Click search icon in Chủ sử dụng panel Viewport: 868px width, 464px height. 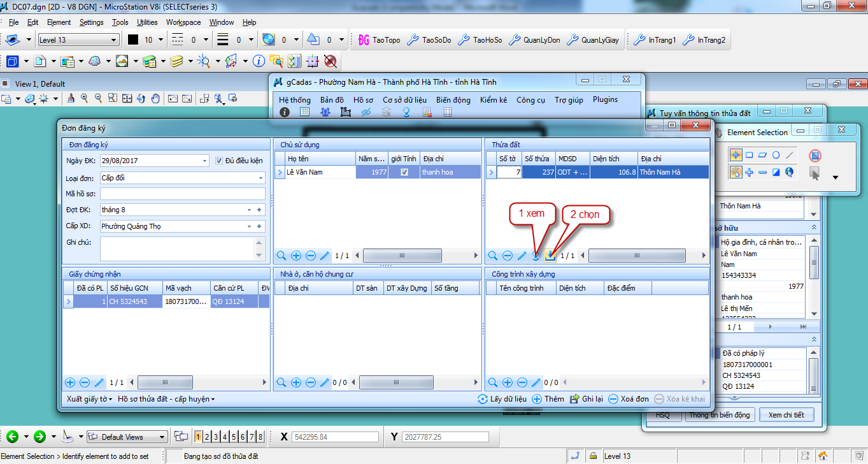281,256
